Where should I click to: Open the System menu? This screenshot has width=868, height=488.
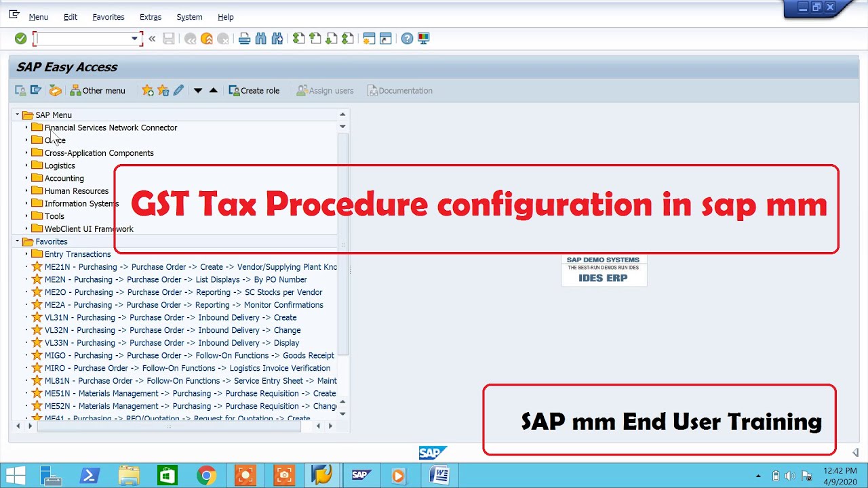[189, 17]
